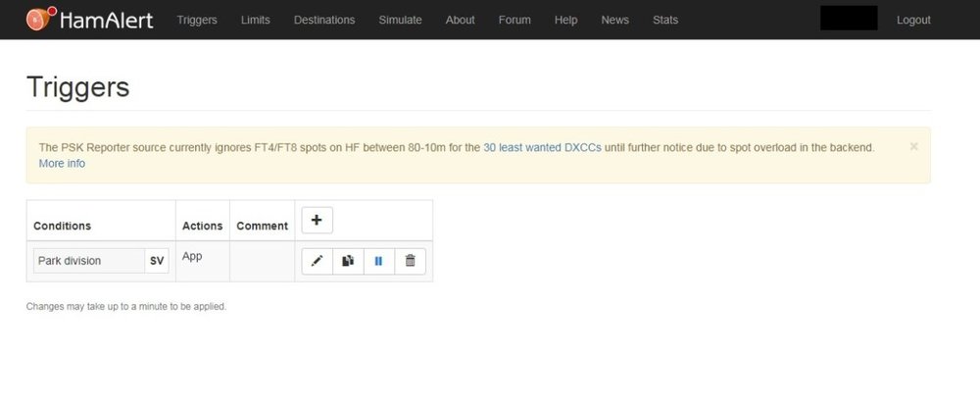Dismiss the PSK Reporter notice
The image size is (980, 408).
tap(913, 146)
